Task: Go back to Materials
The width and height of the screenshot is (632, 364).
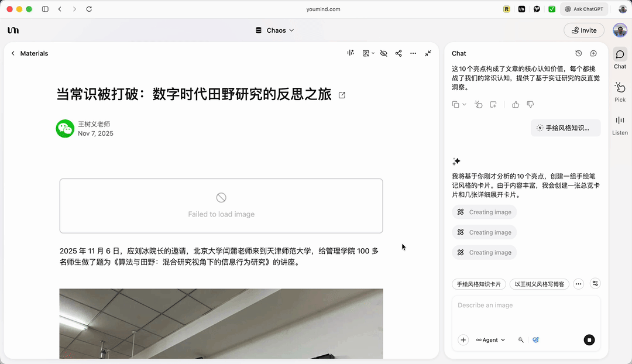Action: [x=29, y=53]
